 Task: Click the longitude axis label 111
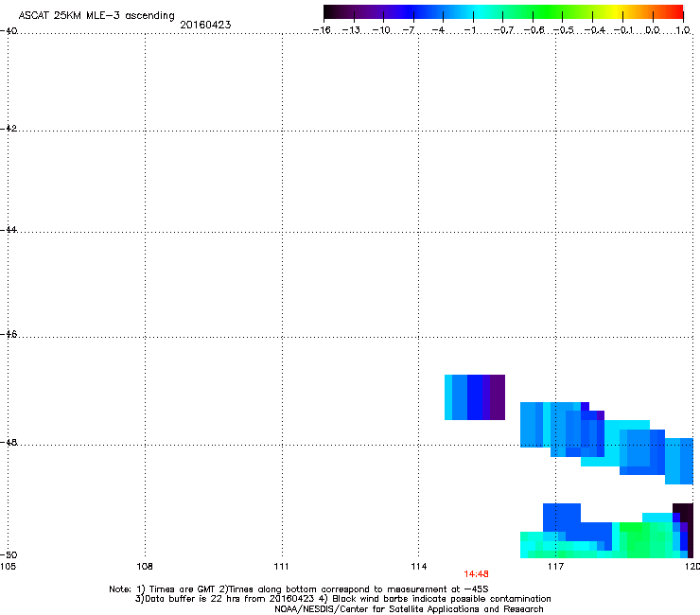(x=281, y=567)
